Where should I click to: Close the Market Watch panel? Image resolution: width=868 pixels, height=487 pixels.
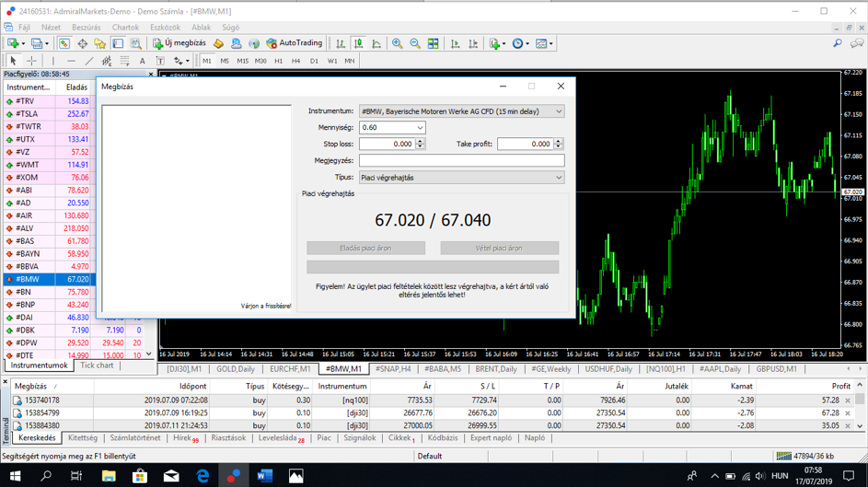pos(151,74)
